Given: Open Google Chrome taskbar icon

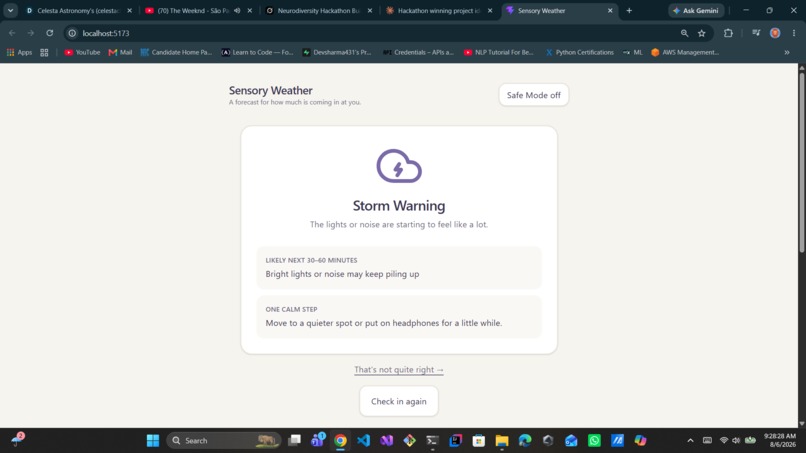Looking at the screenshot, I should pos(340,441).
